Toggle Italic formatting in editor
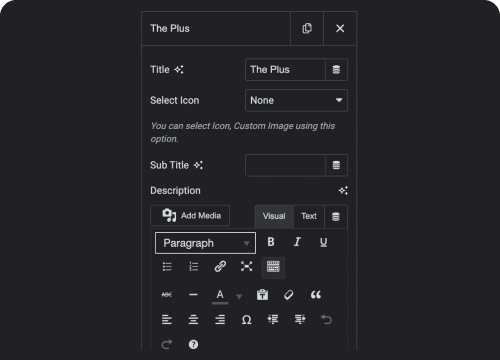 [x=297, y=242]
